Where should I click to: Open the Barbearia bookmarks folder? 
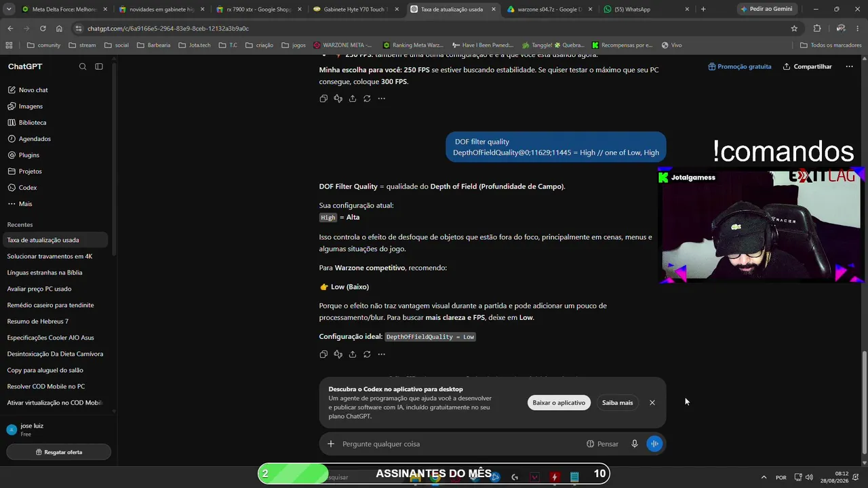point(153,45)
